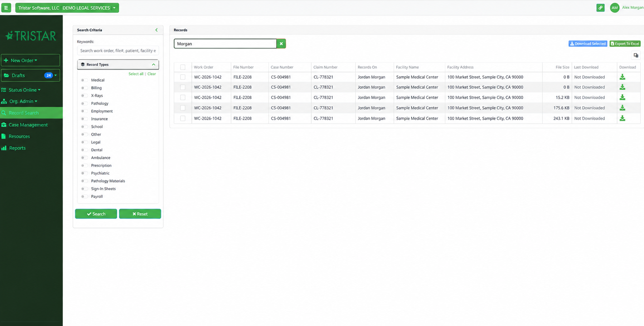This screenshot has height=326, width=644.
Task: Toggle the Psychiatric record type
Action: click(x=84, y=173)
